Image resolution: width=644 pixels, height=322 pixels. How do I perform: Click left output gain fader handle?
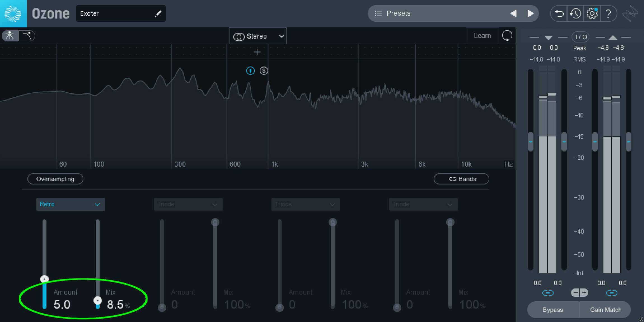pos(595,142)
